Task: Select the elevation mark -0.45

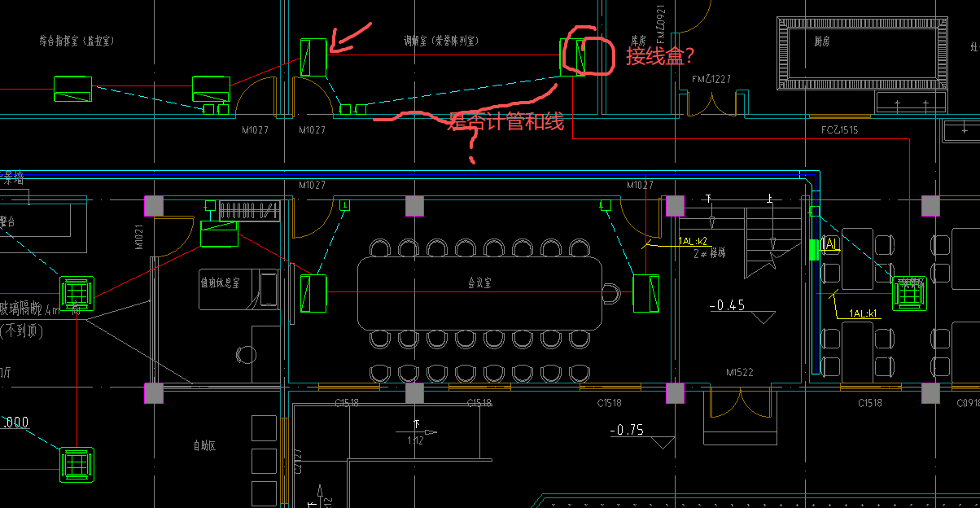Action: (x=728, y=306)
